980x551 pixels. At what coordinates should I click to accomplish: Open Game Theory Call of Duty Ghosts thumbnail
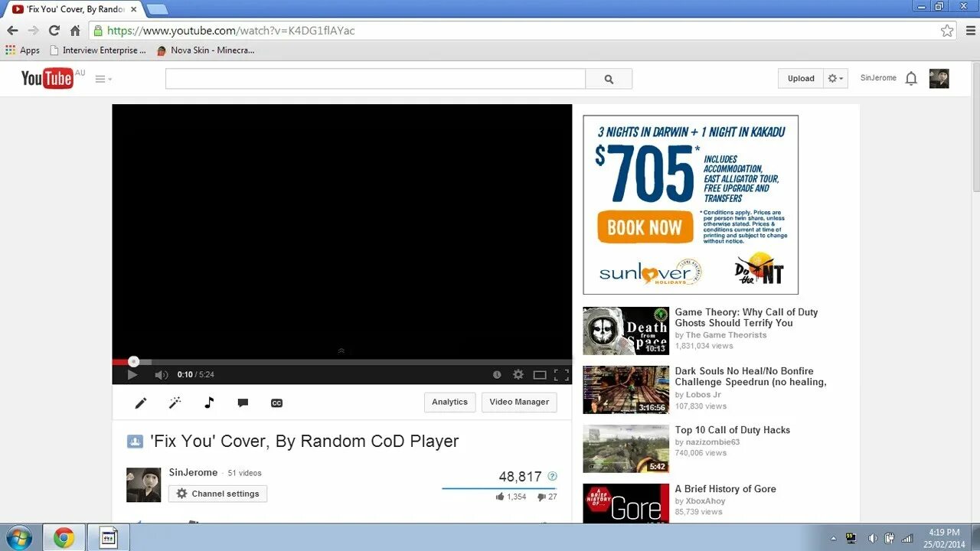[x=626, y=331]
